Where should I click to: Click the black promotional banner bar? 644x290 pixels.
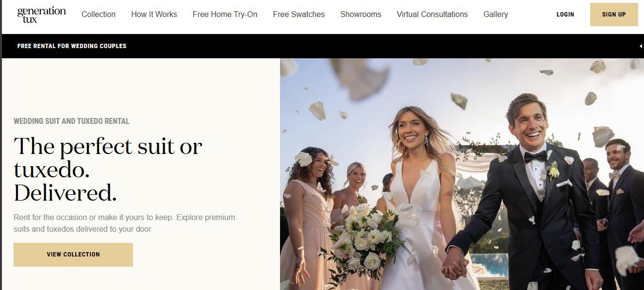click(x=323, y=46)
